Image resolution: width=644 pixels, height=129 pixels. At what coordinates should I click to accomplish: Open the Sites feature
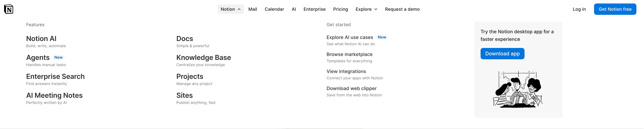[184, 95]
